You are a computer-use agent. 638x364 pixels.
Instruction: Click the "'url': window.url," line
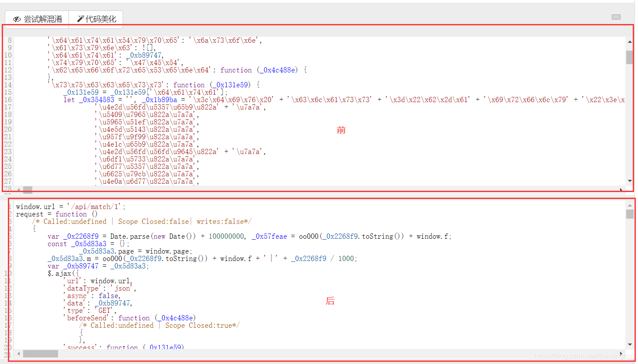(98, 281)
